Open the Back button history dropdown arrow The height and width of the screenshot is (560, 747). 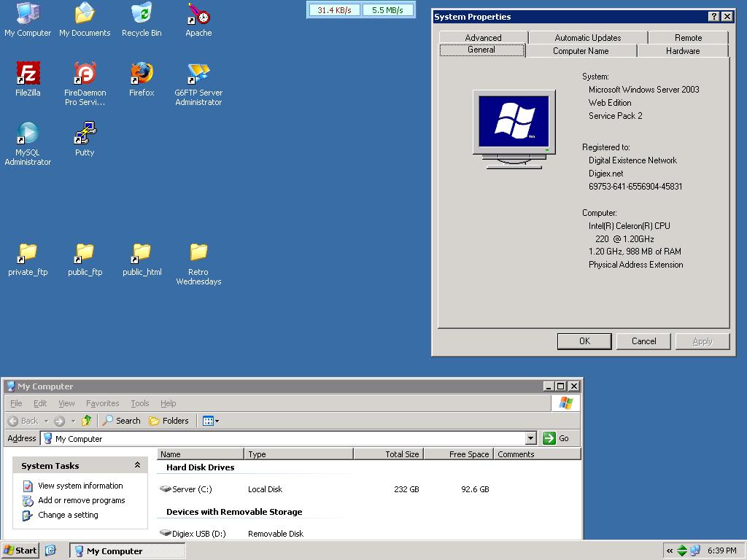(46, 421)
